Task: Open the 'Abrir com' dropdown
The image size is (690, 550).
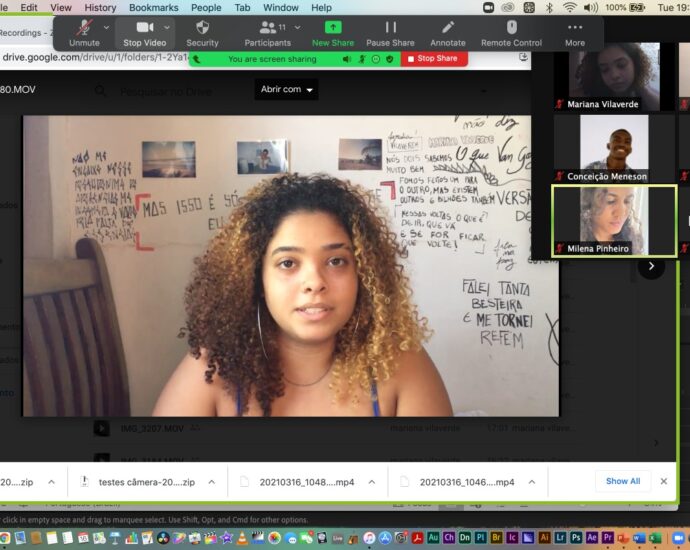Action: tap(286, 89)
